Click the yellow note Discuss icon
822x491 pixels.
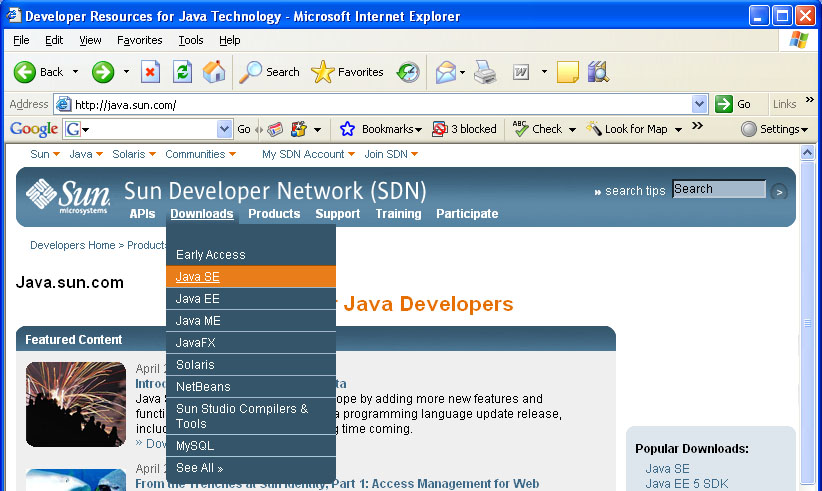pos(568,72)
